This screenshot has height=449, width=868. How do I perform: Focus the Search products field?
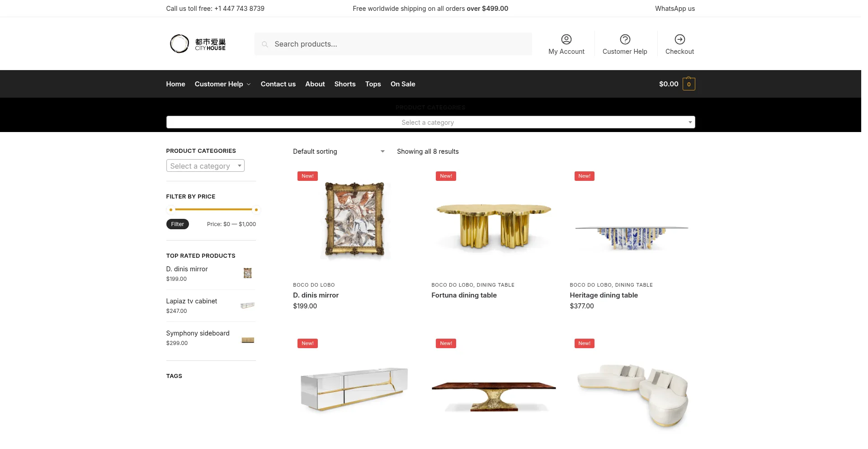(x=393, y=44)
